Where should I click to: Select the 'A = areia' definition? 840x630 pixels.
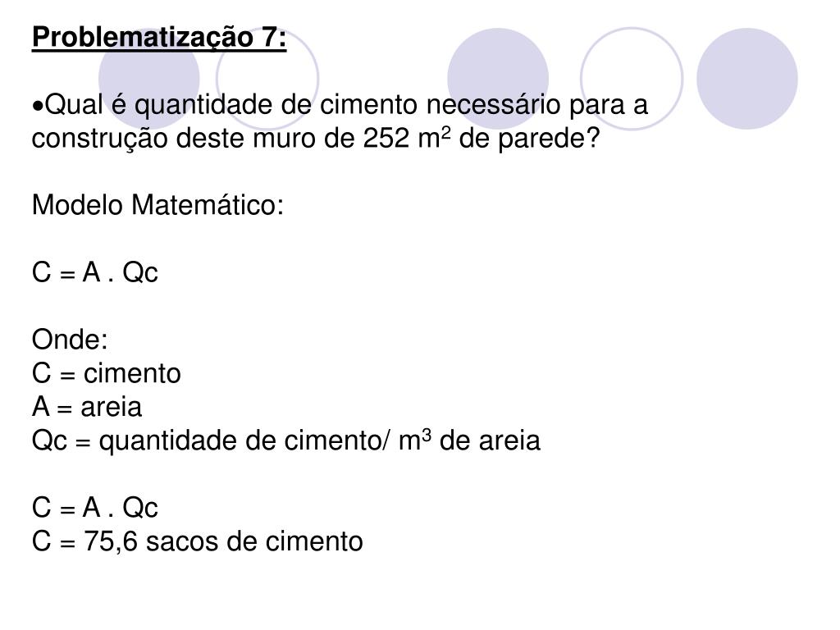pos(87,407)
